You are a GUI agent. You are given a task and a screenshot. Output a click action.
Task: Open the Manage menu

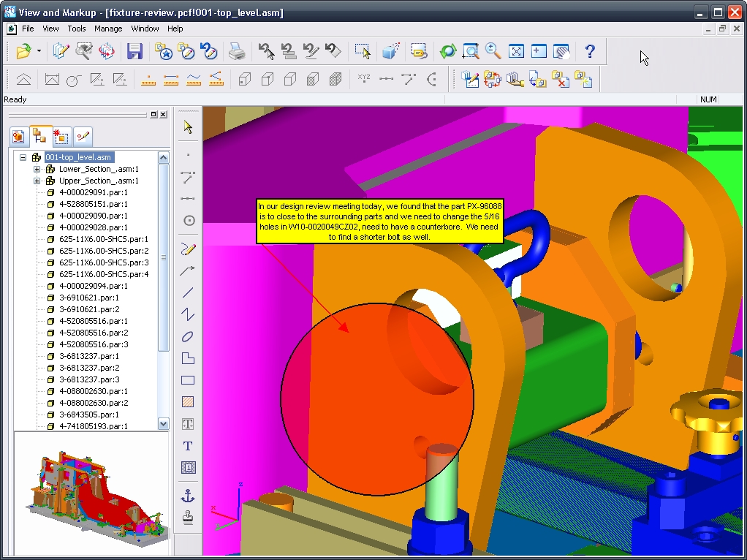108,29
